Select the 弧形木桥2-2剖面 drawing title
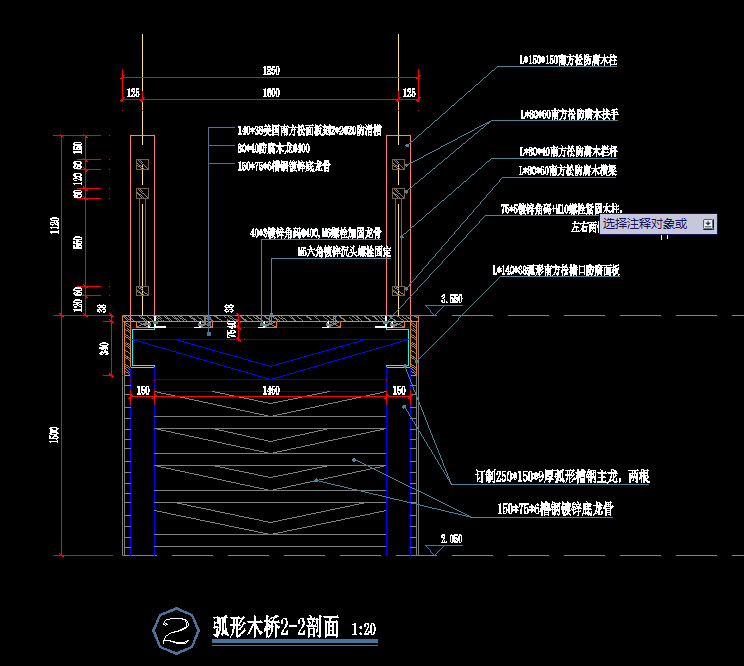 click(x=276, y=627)
